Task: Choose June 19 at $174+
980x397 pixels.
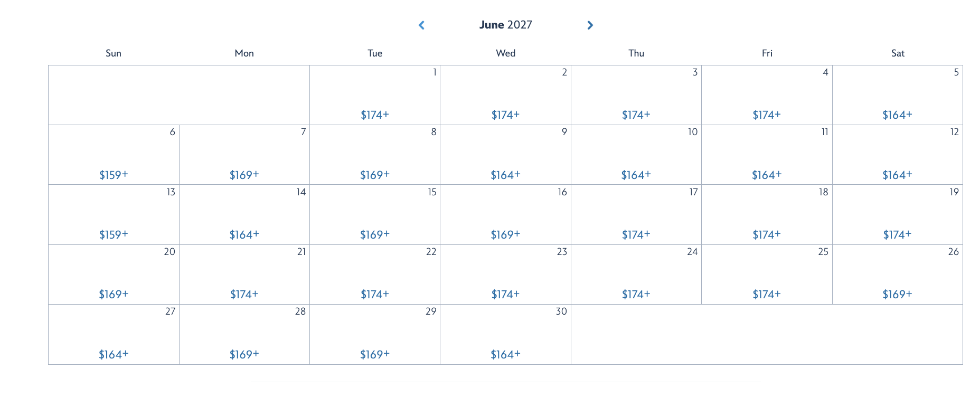Action: pos(897,234)
